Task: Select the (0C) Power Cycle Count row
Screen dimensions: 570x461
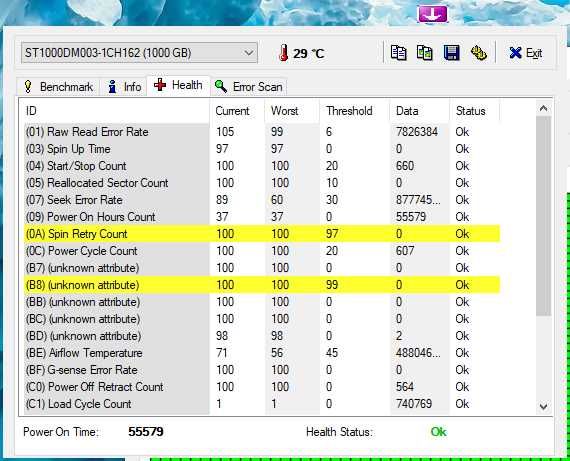Action: point(262,251)
